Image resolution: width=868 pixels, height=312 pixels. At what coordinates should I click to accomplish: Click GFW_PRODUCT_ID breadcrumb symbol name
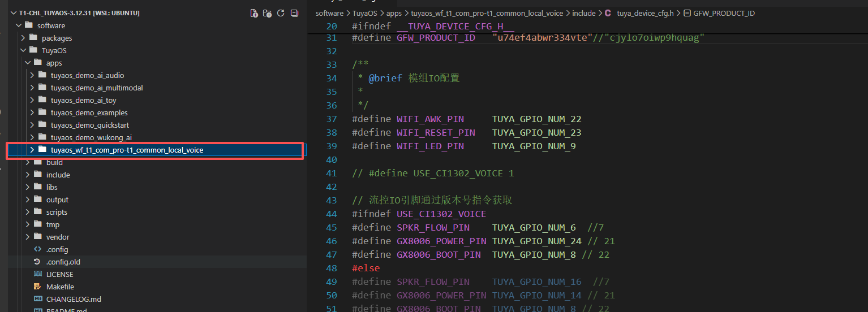[x=724, y=13]
